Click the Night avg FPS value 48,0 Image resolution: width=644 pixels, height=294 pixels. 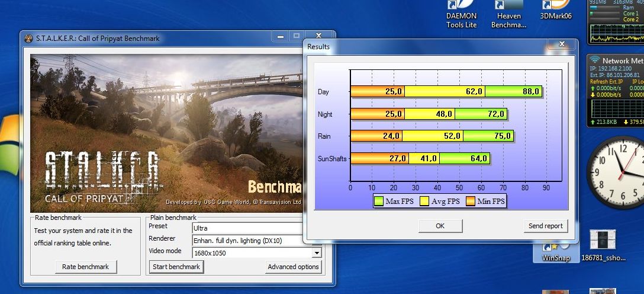[444, 114]
